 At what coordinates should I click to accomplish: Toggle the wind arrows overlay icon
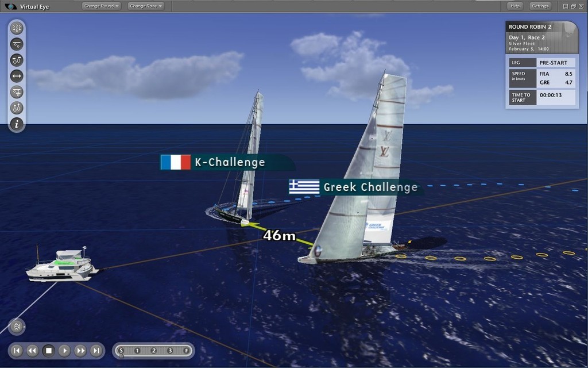click(17, 28)
